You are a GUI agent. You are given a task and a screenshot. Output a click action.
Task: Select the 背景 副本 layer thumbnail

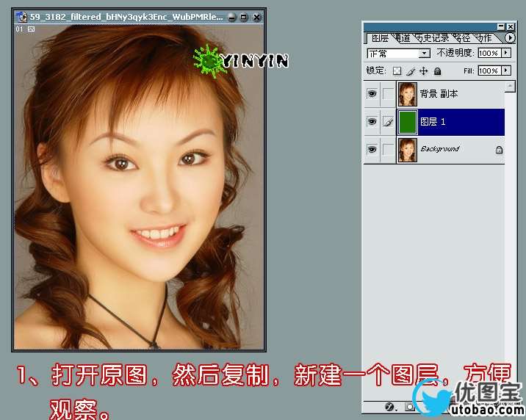[x=408, y=94]
